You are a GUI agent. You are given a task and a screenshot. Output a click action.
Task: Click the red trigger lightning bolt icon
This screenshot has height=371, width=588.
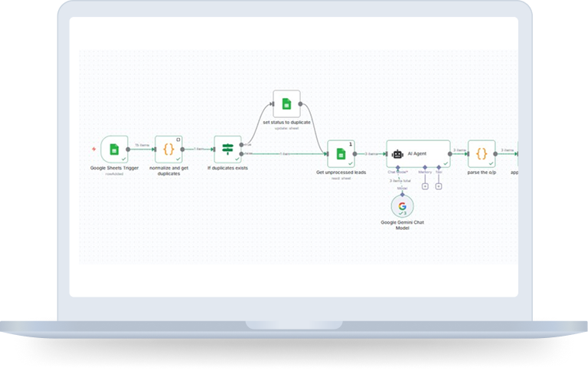click(x=94, y=149)
